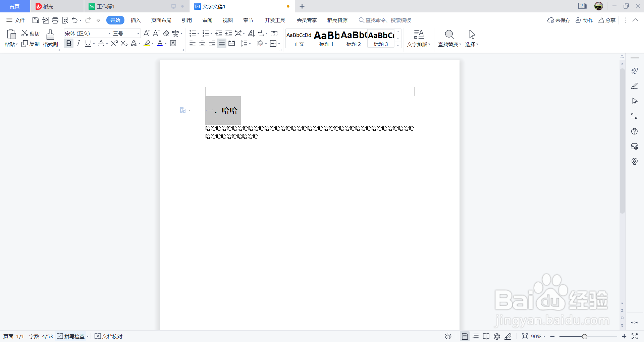Screen dimensions: 644x342
Task: Center align text
Action: (202, 43)
